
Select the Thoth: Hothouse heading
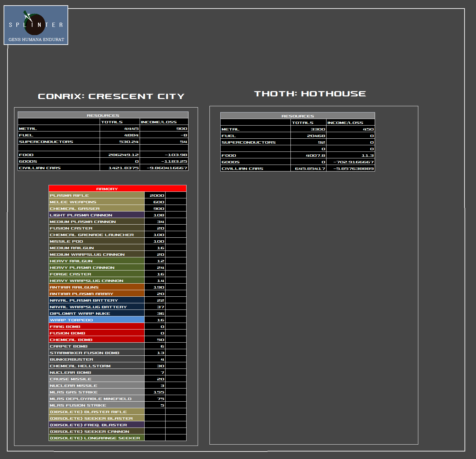point(310,94)
